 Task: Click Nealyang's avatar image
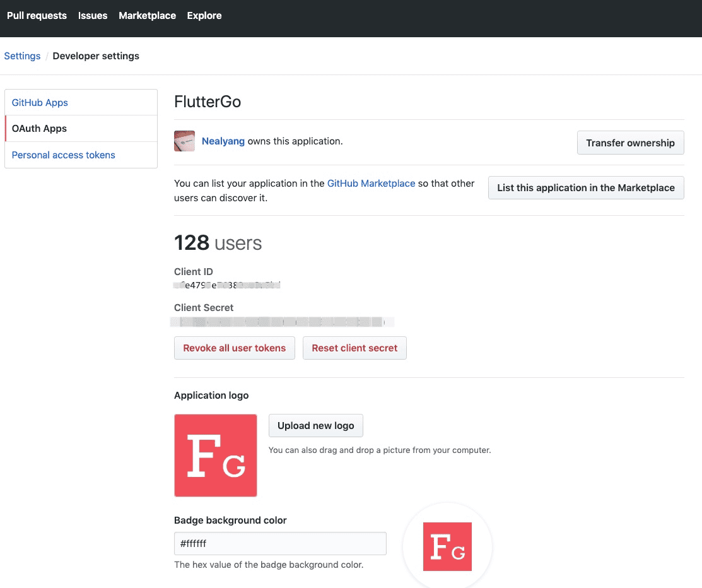click(x=184, y=141)
